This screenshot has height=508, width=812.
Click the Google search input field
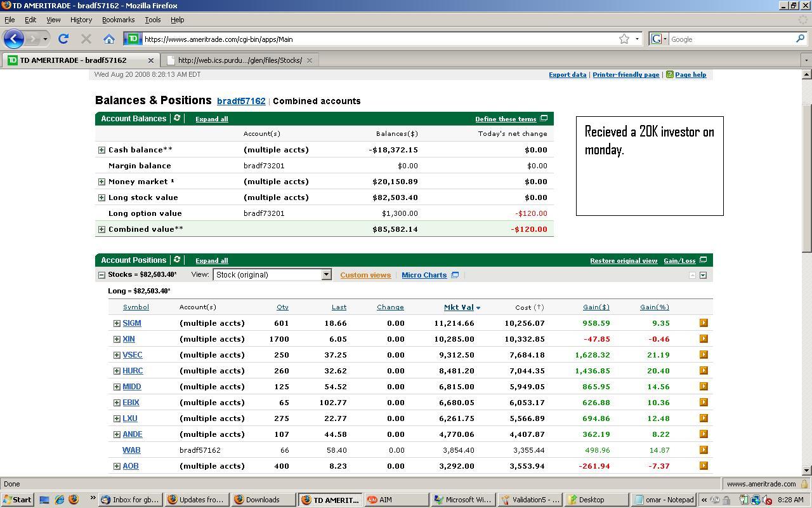[731, 39]
